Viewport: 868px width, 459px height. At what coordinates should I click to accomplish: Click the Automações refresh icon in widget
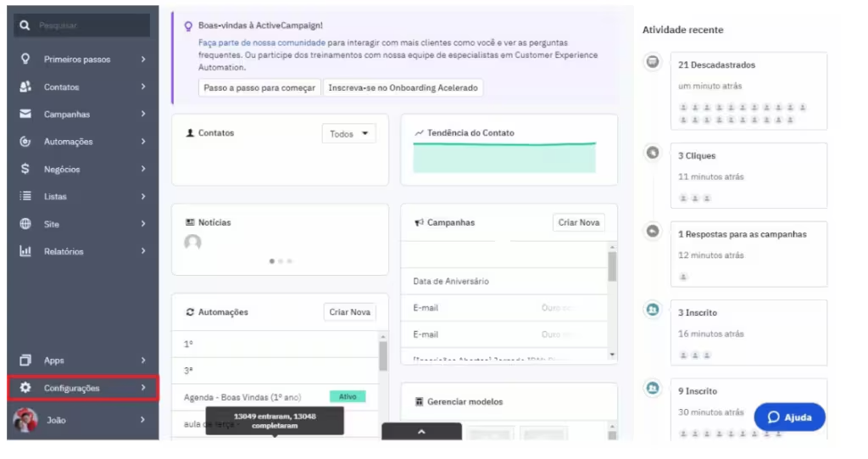click(190, 312)
